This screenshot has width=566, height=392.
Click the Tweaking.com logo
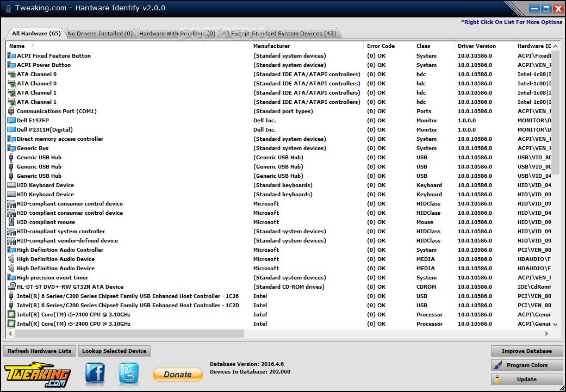(x=37, y=375)
